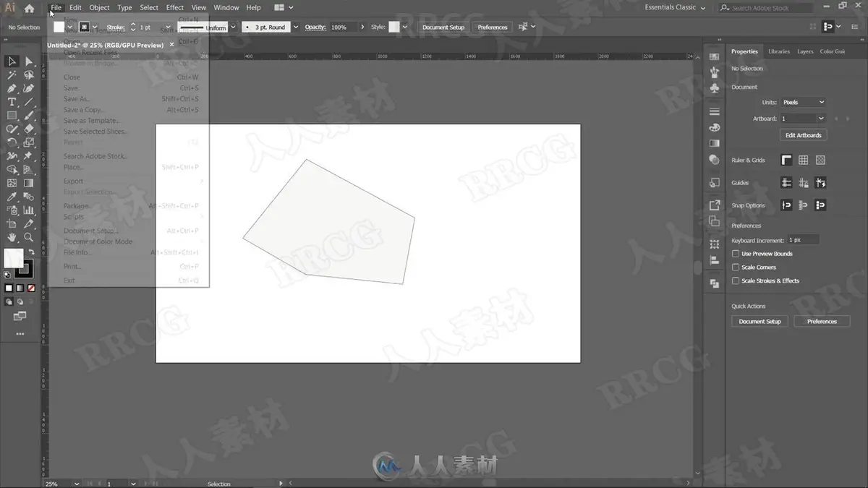Screen dimensions: 868x488
Task: Activate the Eyedropper tool
Action: pos(12,197)
